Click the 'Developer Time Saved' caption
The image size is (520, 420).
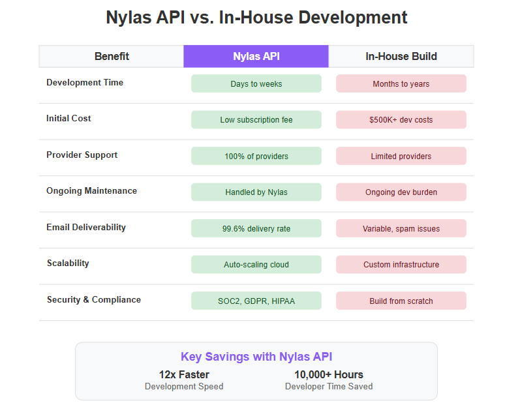[x=329, y=387]
